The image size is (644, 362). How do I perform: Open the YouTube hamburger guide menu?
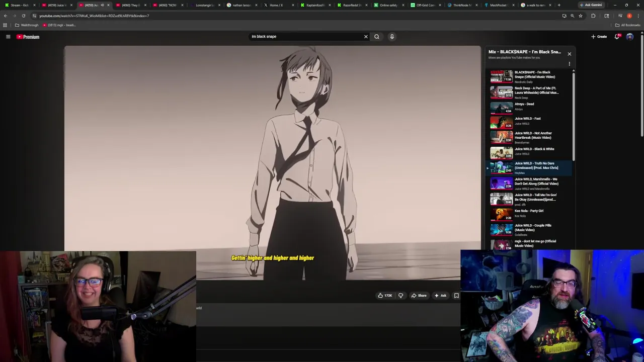pyautogui.click(x=8, y=37)
